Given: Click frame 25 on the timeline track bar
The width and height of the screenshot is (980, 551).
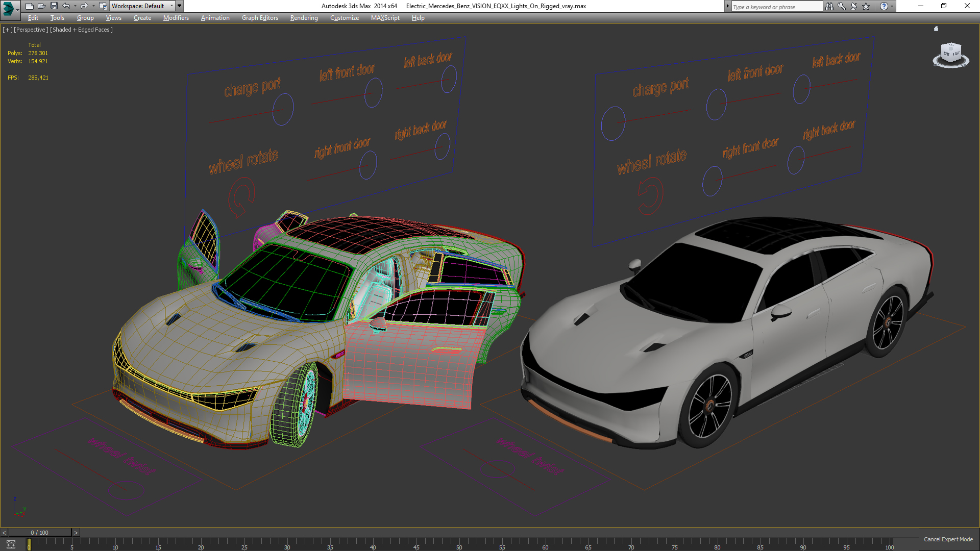Looking at the screenshot, I should 244,544.
